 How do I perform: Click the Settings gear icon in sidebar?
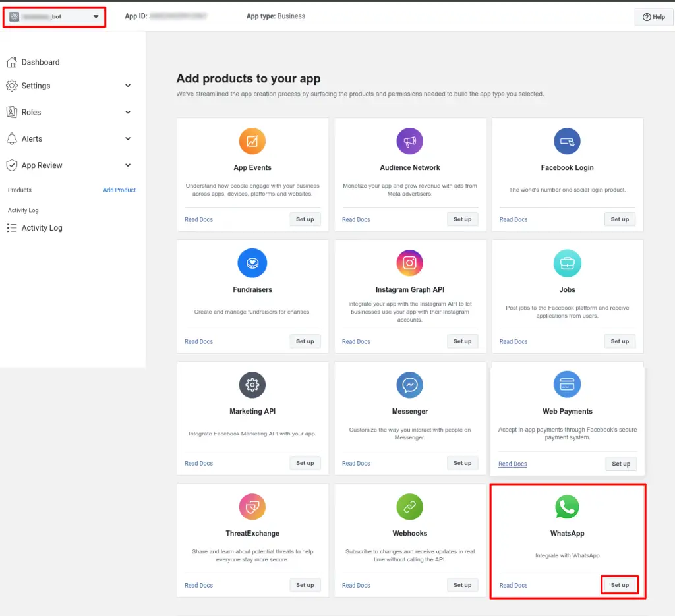coord(12,86)
